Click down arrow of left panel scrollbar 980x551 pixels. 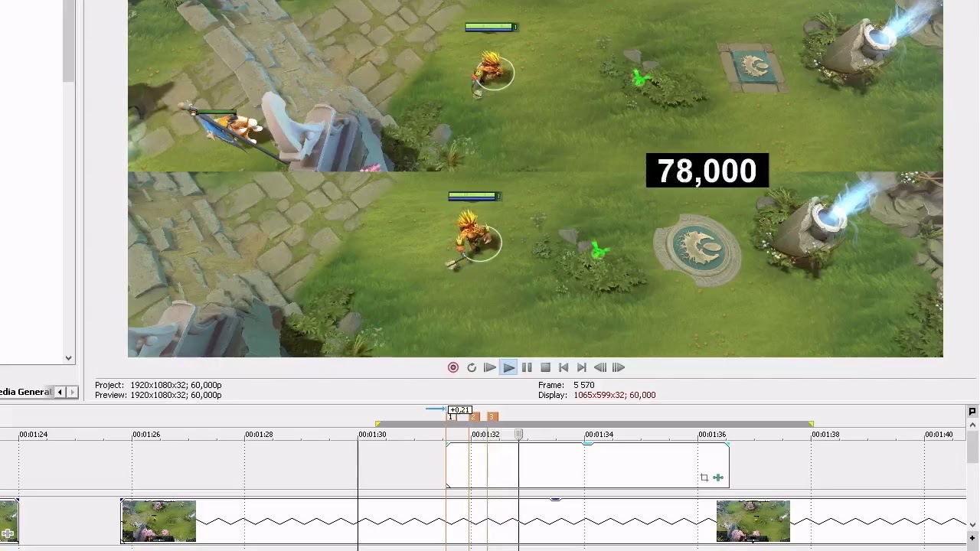pos(68,358)
